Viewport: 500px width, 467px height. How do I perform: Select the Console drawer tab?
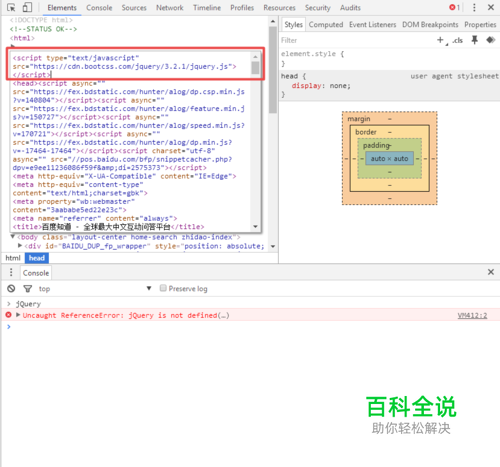pyautogui.click(x=36, y=273)
